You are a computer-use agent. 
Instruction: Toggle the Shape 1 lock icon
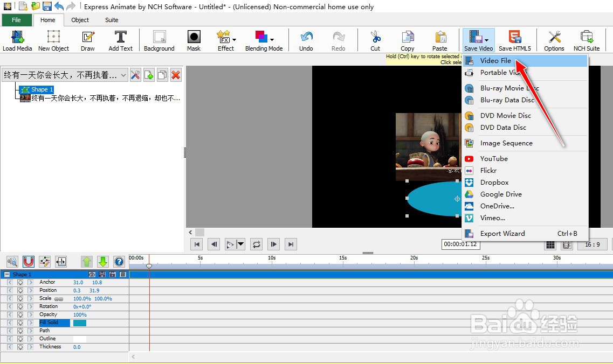(112, 275)
